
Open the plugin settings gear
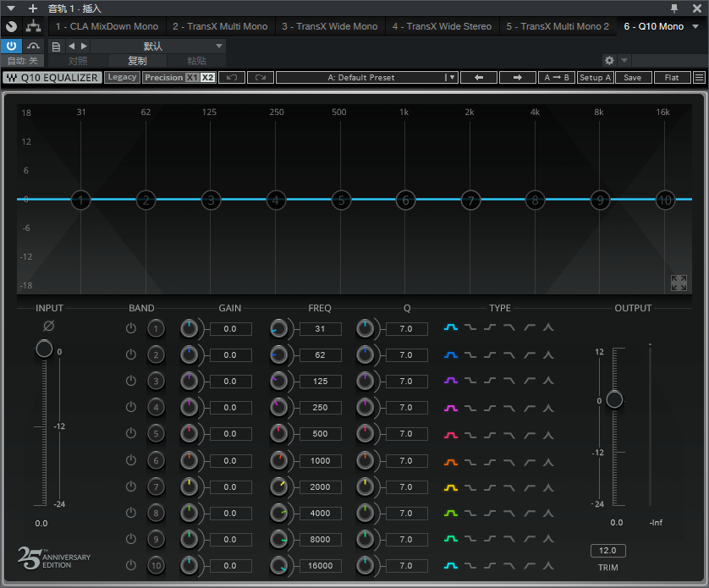[x=609, y=60]
